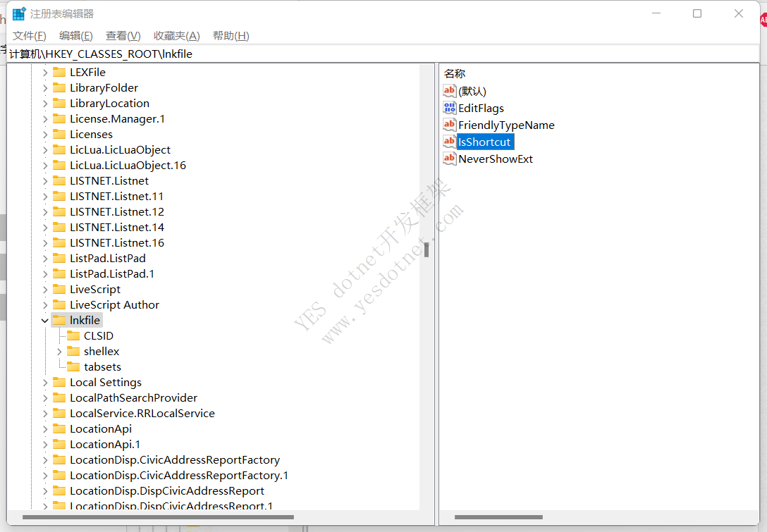Expand the shellex subkey
Screen dimensions: 767x532
[59, 352]
